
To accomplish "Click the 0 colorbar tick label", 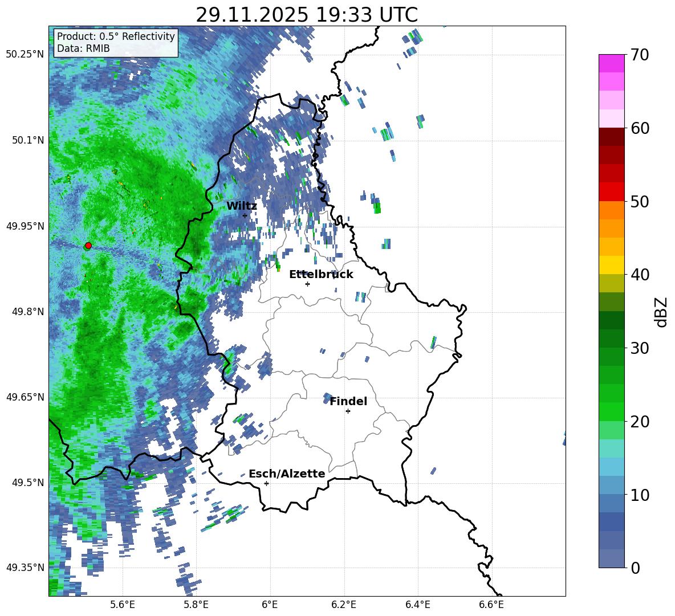I will 635,568.
